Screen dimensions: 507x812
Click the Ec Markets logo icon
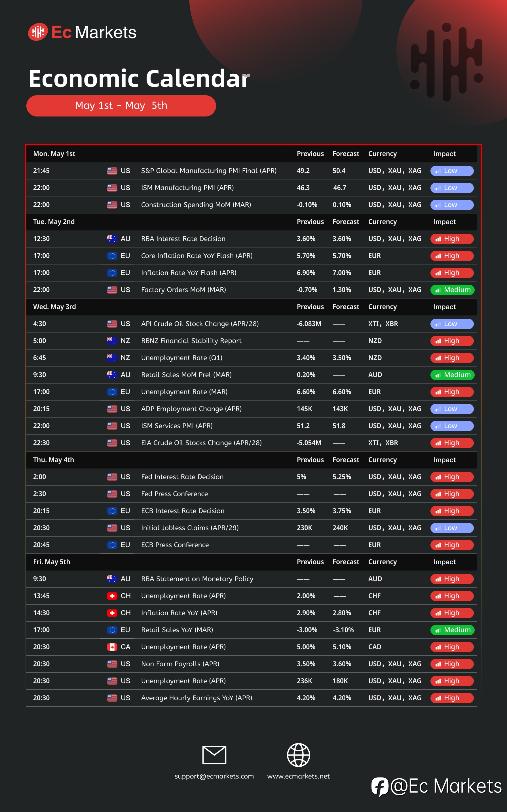pos(38,32)
